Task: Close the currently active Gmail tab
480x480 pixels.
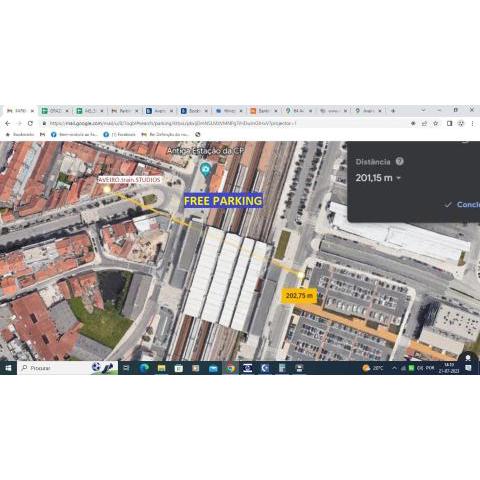Action: [32, 111]
